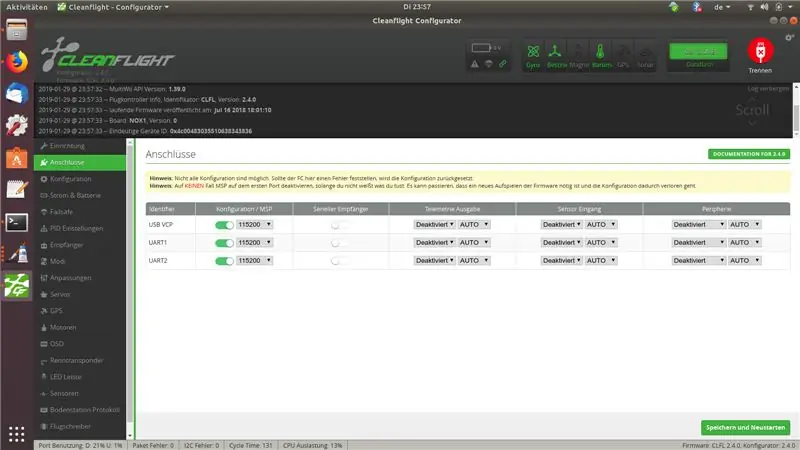Open Documentation for 2.4.0 link

748,154
